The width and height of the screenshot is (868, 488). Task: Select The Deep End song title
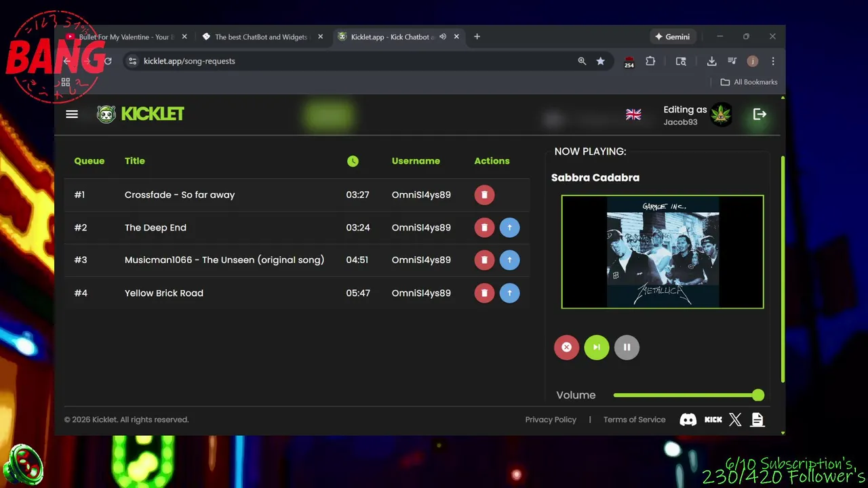(155, 228)
